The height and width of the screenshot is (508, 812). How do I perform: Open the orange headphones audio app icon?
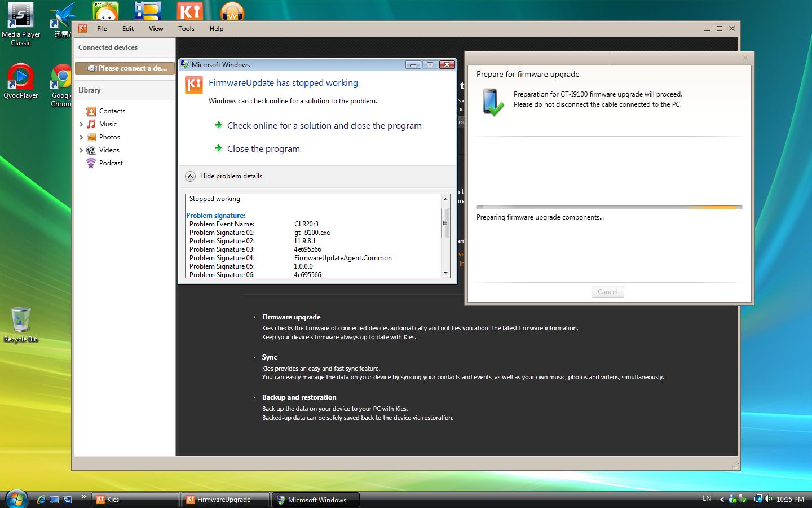[232, 11]
